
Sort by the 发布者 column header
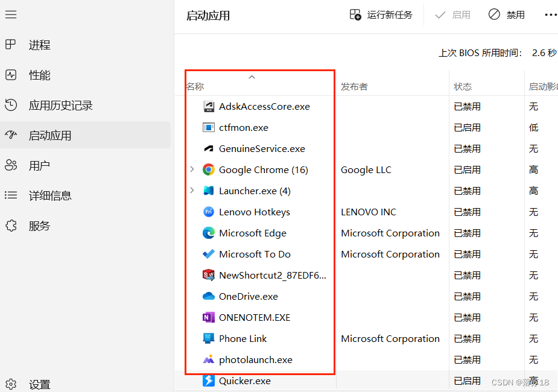pyautogui.click(x=354, y=86)
